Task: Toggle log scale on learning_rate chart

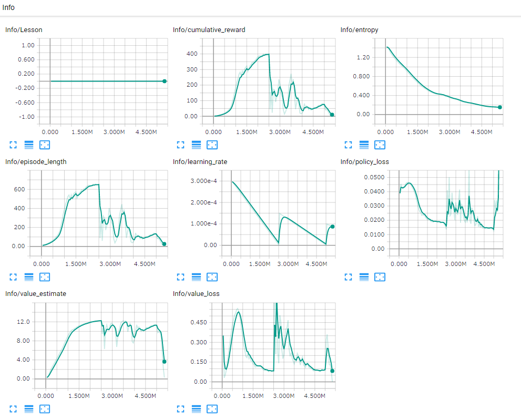Action: 197,277
